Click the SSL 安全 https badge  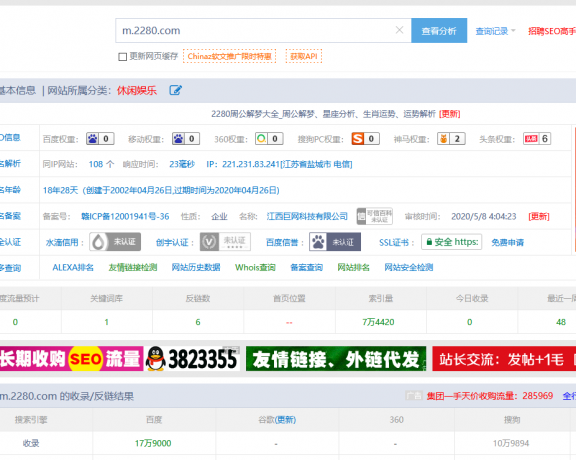(451, 242)
